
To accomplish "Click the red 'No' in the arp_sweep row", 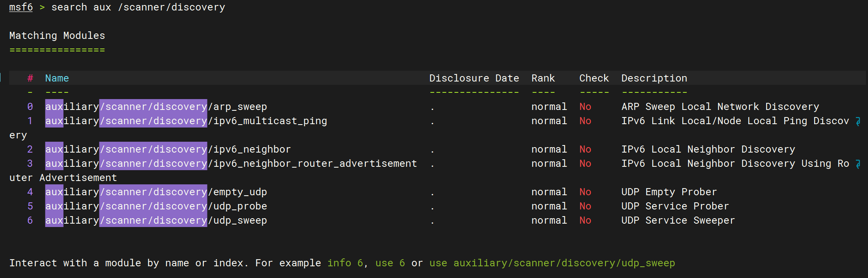I will click(585, 107).
